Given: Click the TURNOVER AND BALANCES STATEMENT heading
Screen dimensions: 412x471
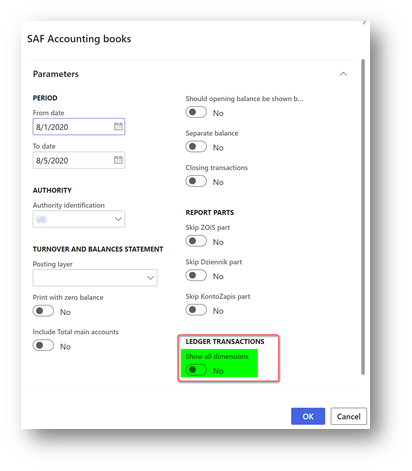Looking at the screenshot, I should pos(98,249).
